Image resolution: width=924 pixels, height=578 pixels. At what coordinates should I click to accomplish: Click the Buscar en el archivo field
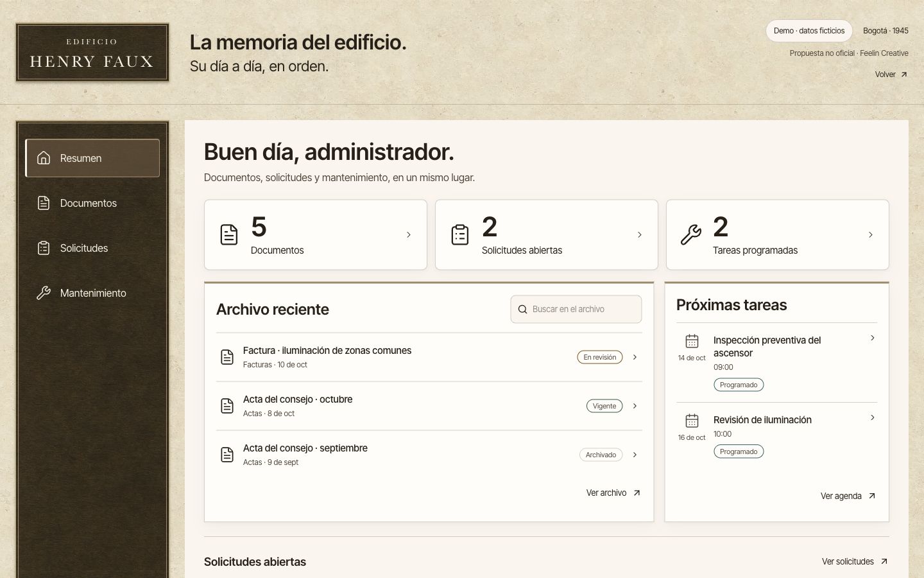tap(576, 309)
